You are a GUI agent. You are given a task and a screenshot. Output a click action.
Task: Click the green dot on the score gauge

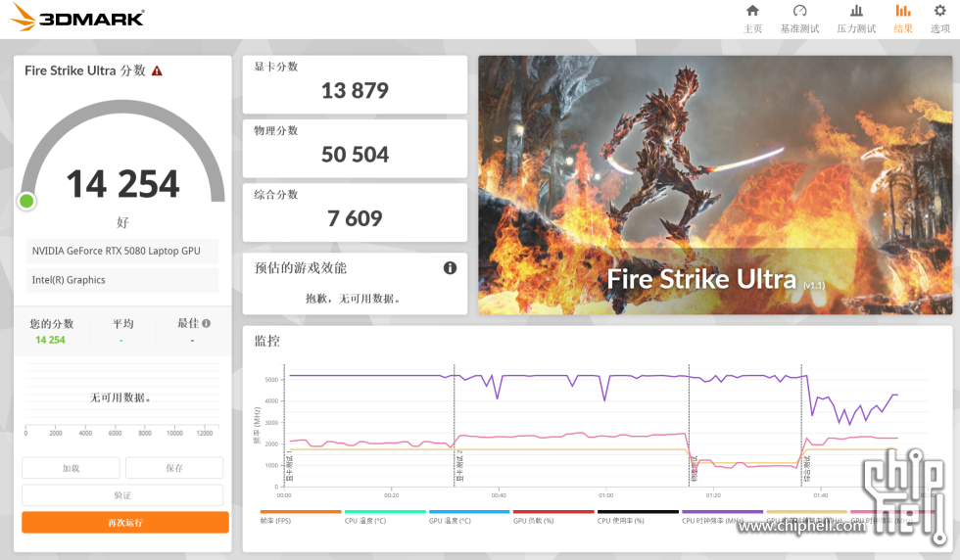[26, 201]
